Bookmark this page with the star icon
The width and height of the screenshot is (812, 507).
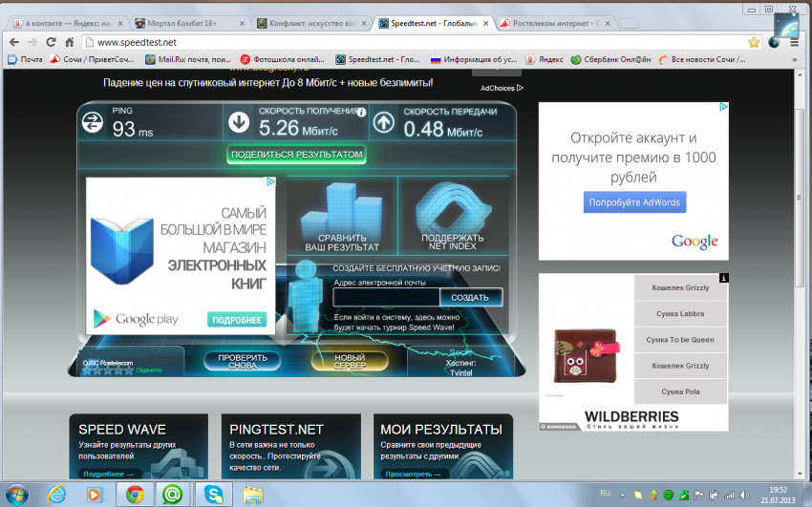(x=754, y=42)
